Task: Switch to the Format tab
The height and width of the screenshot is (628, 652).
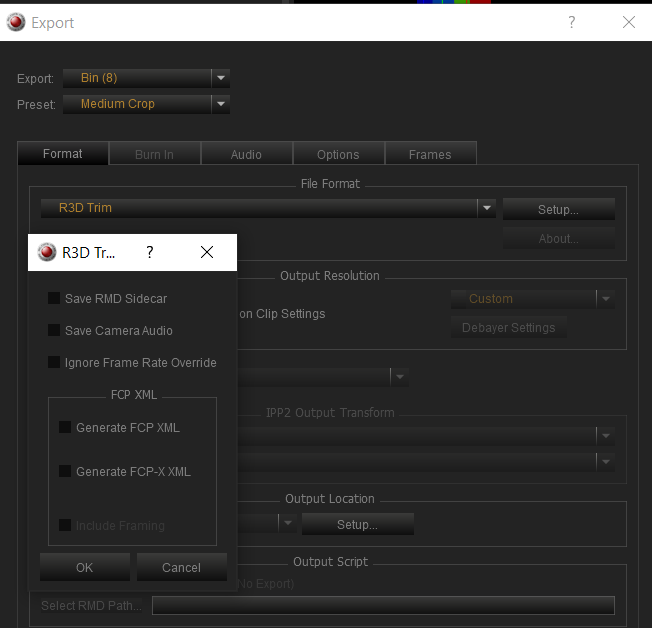Action: coord(63,153)
